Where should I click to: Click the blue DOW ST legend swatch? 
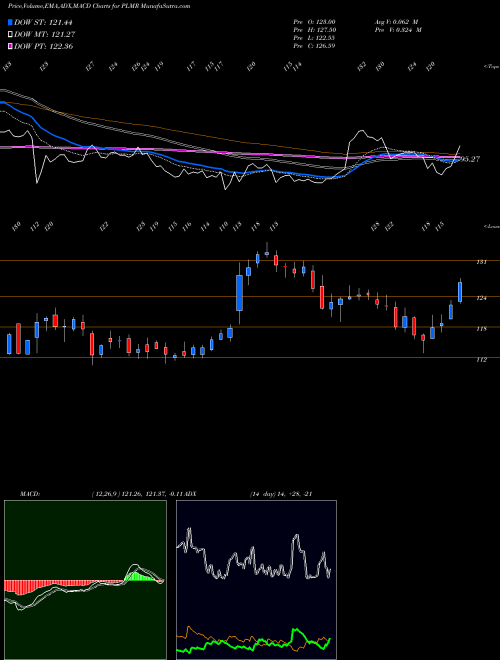10,22
